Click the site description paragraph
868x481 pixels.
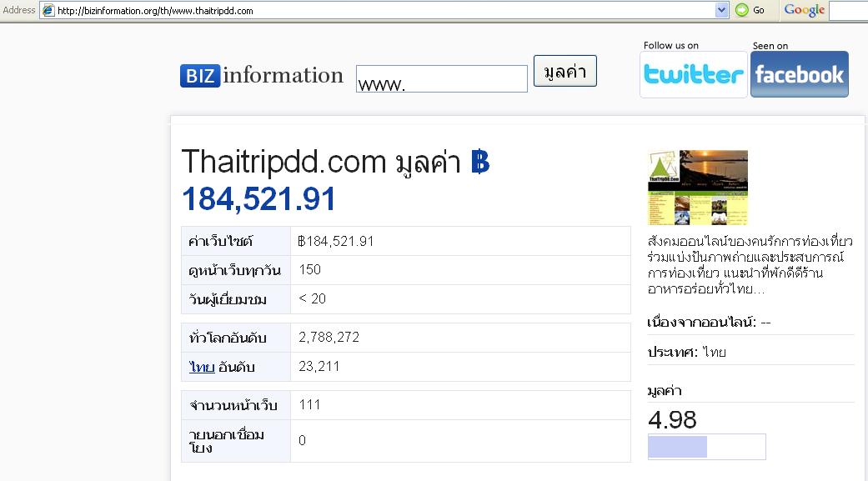click(749, 265)
